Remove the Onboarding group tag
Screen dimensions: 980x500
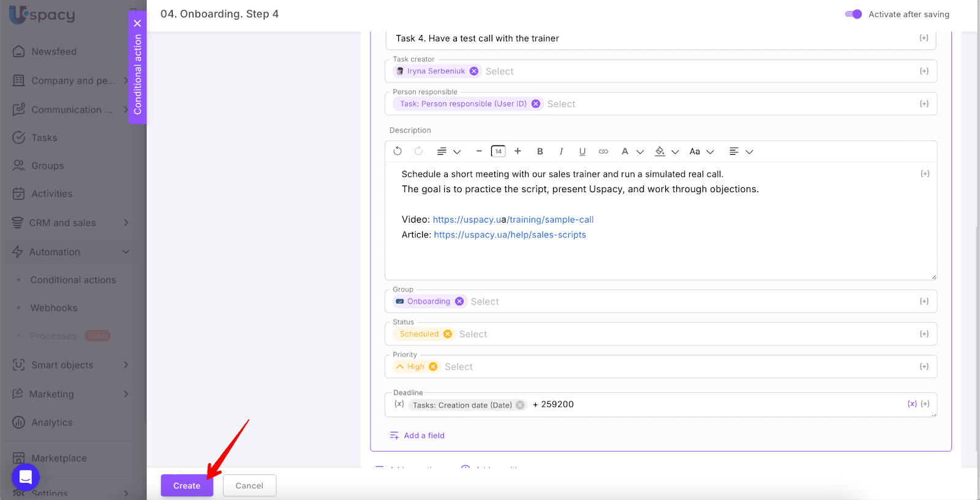459,301
